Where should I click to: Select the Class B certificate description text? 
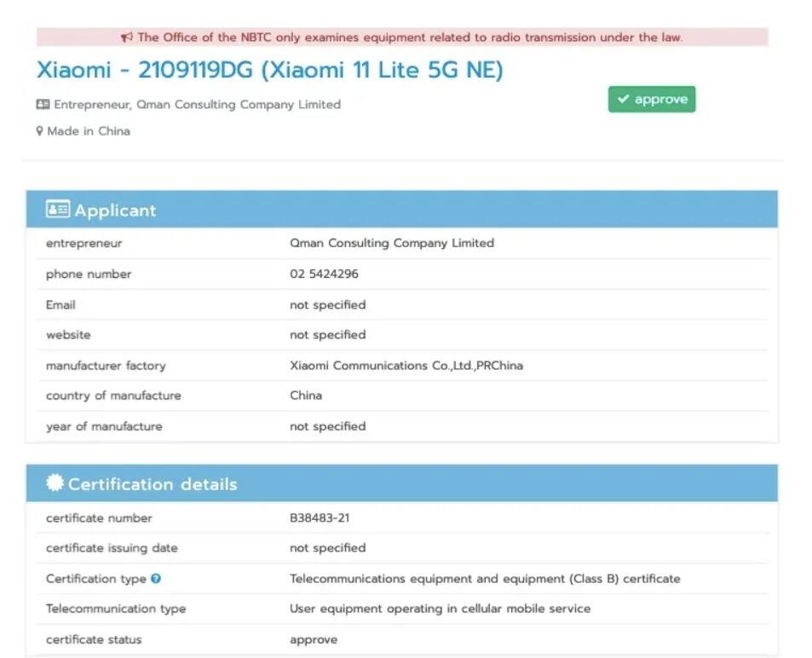coord(485,579)
